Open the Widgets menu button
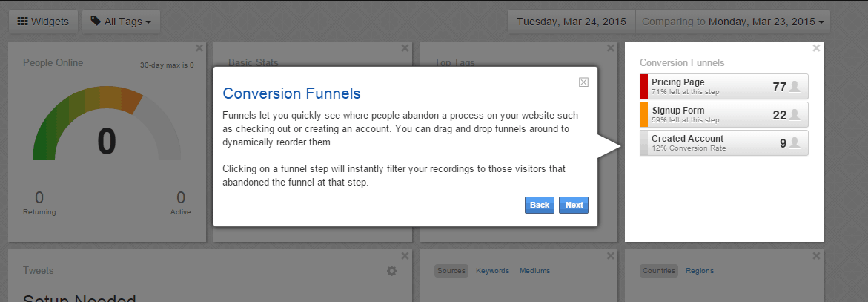This screenshot has width=868, height=302. [43, 22]
